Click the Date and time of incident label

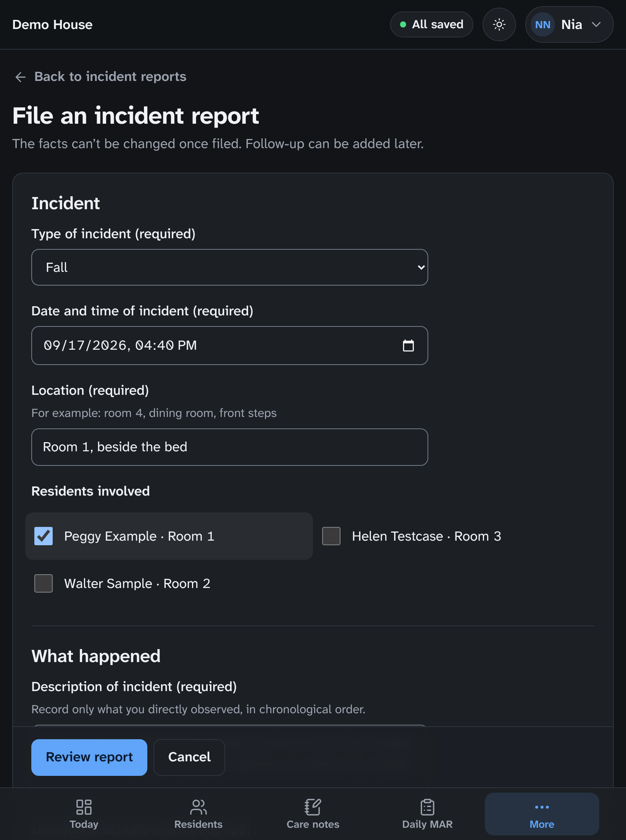(x=142, y=311)
